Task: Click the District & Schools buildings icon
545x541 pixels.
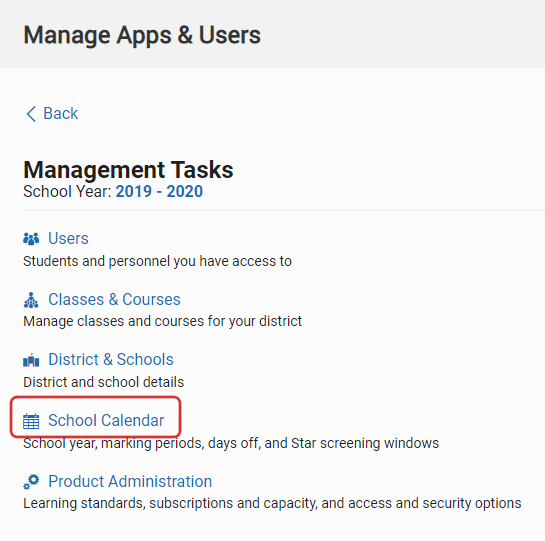Action: [31, 360]
